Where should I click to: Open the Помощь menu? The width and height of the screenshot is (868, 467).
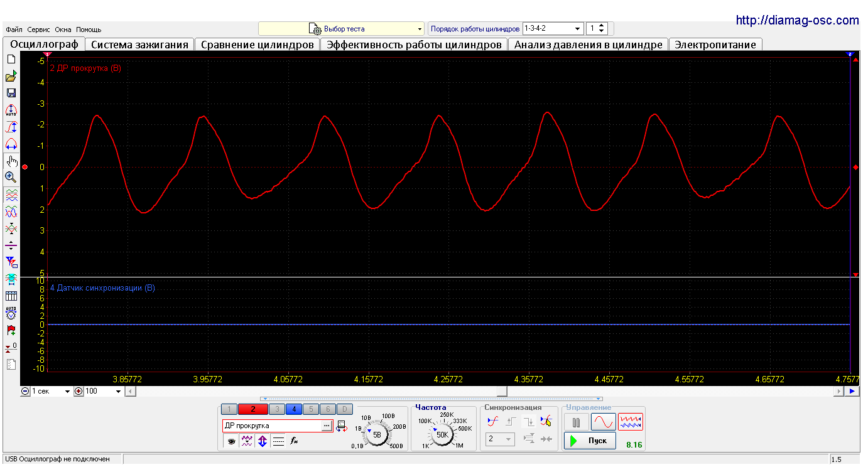89,30
